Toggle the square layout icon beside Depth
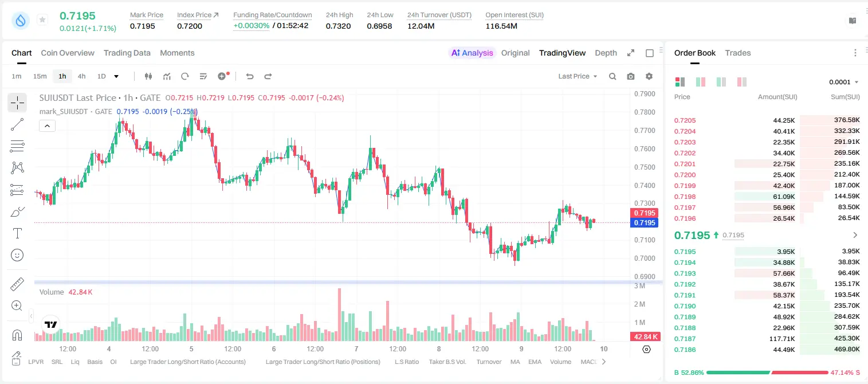868x384 pixels. tap(650, 53)
